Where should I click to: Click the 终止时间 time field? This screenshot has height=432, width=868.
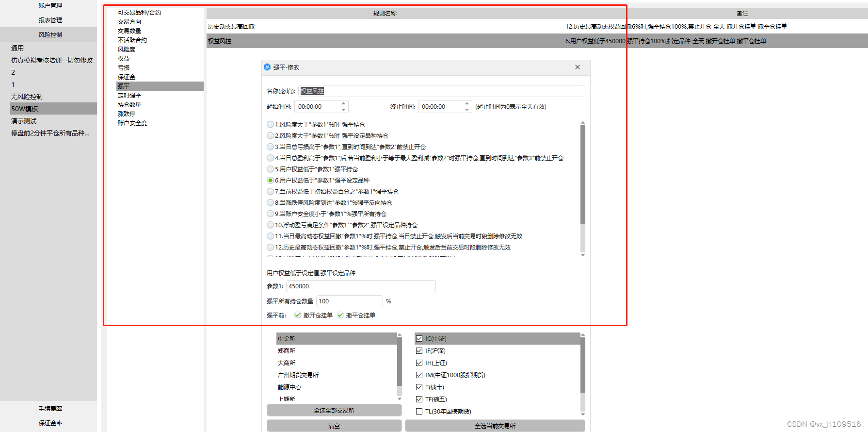(x=445, y=107)
